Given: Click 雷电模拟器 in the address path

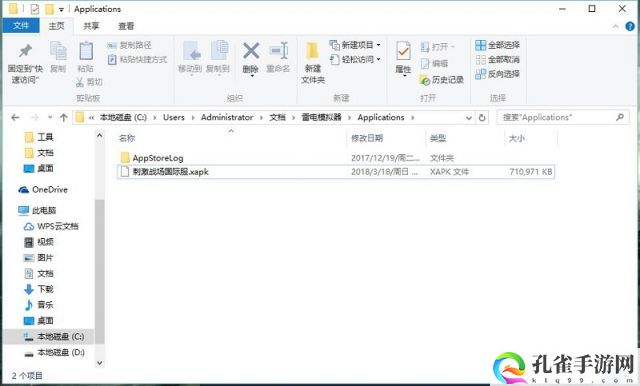Looking at the screenshot, I should pyautogui.click(x=321, y=118).
